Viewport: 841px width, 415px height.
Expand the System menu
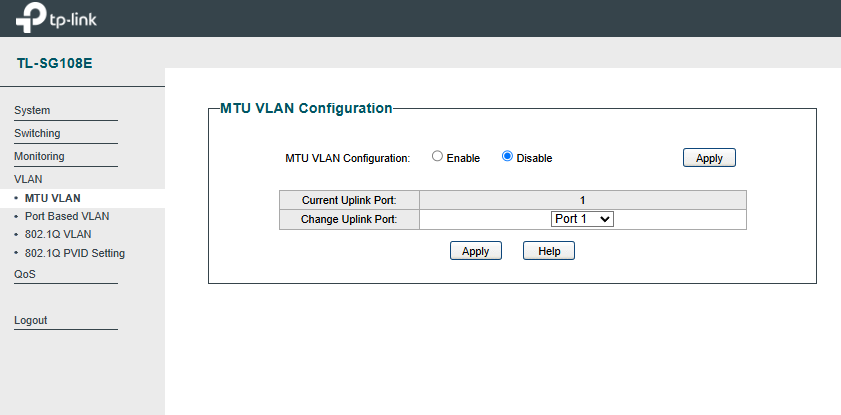tap(32, 110)
